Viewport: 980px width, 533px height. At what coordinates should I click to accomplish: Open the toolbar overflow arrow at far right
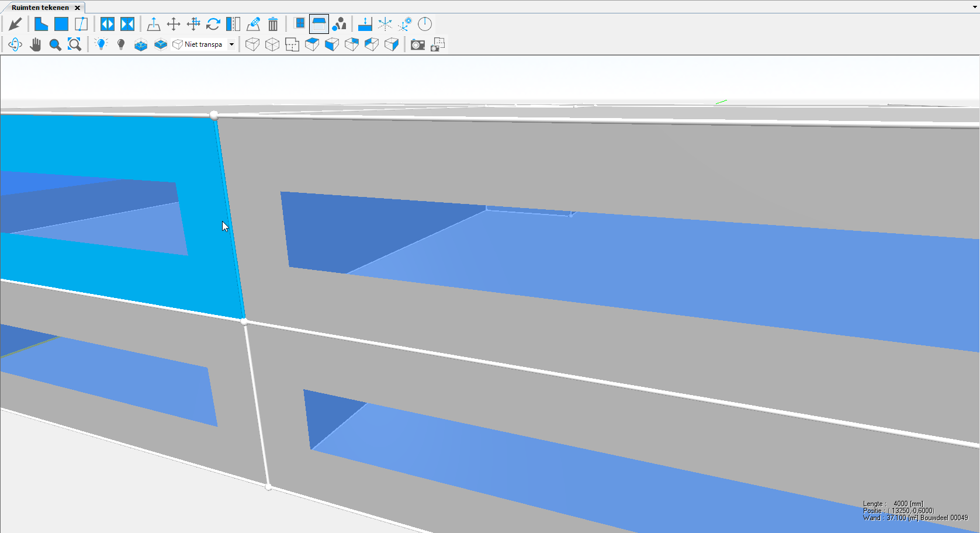[x=975, y=7]
